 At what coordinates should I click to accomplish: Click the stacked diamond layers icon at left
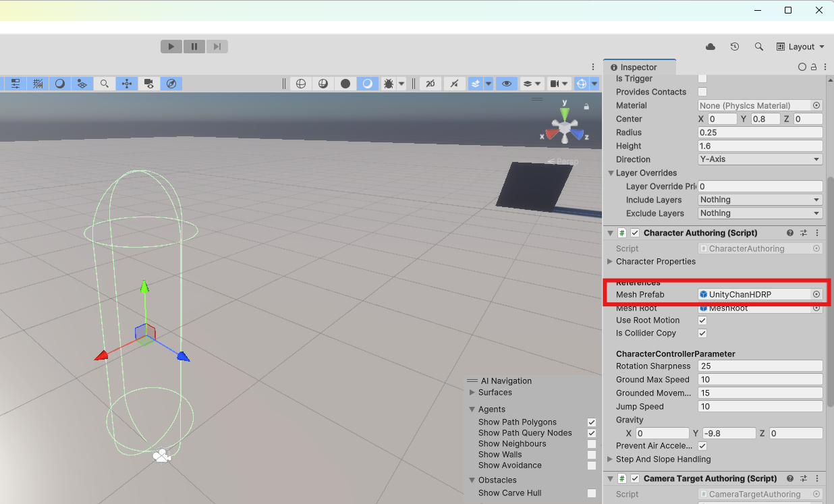[82, 84]
